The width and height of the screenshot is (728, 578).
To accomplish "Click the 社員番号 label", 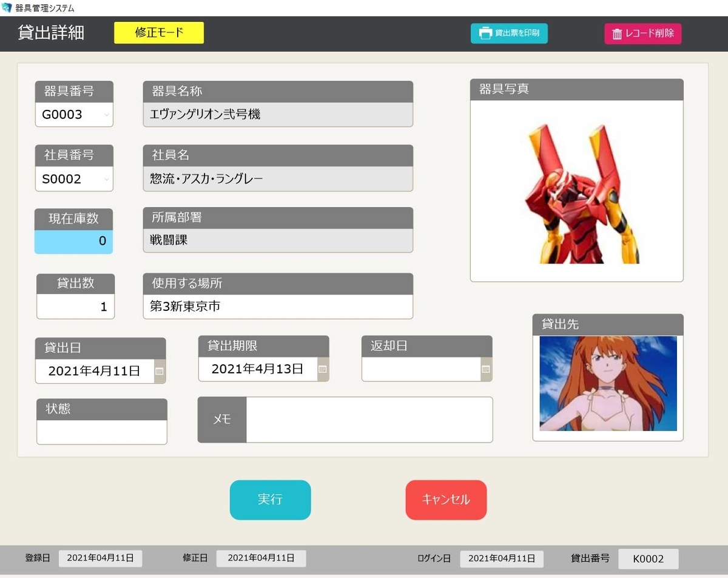I will pos(69,155).
